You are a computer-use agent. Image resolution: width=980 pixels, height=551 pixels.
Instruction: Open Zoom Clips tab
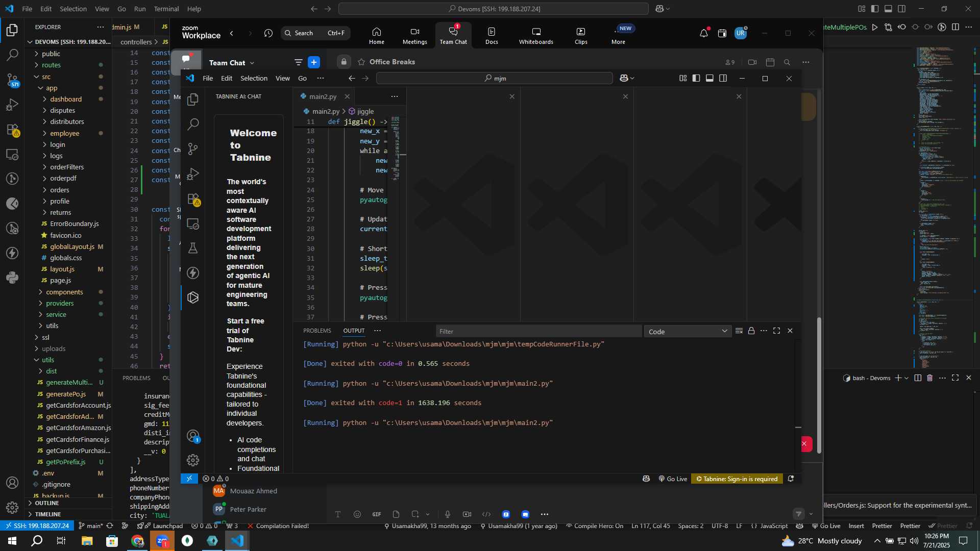coord(581,36)
